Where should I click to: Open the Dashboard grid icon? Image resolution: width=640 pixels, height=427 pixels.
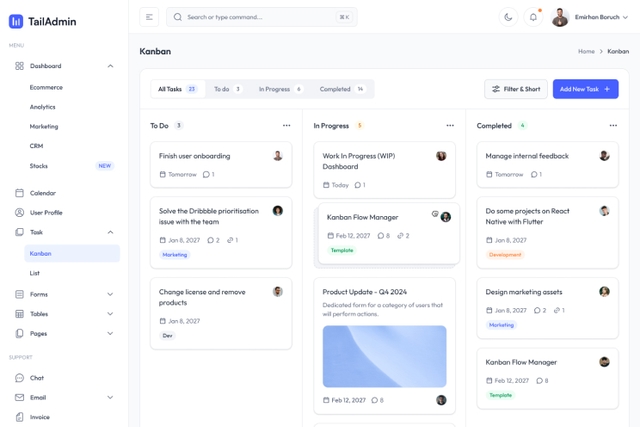[x=19, y=66]
